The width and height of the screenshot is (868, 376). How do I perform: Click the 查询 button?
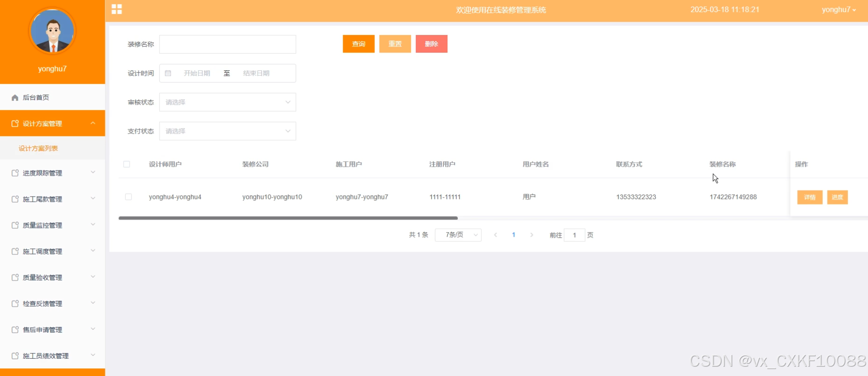click(358, 44)
